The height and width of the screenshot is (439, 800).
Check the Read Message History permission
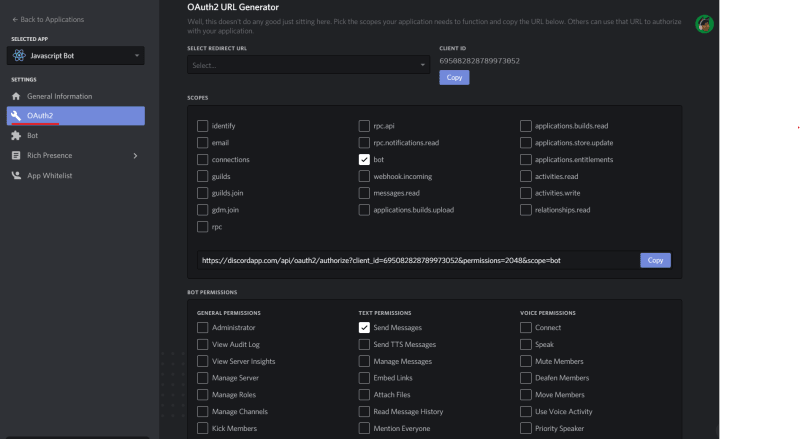(364, 411)
